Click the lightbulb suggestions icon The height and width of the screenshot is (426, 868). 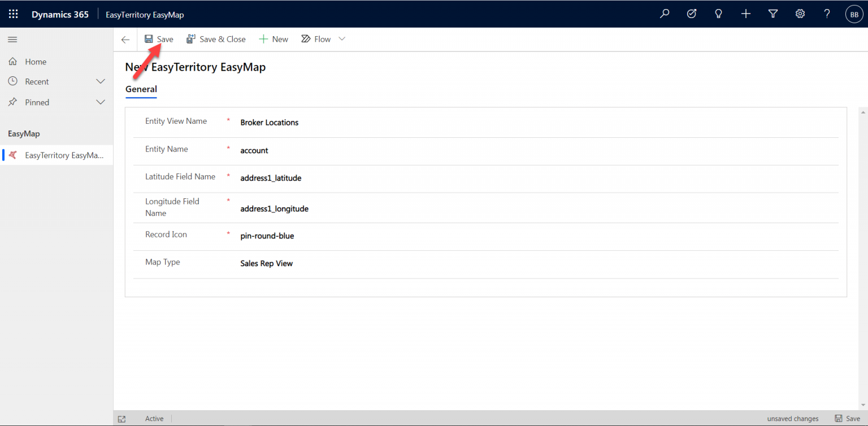coord(719,14)
